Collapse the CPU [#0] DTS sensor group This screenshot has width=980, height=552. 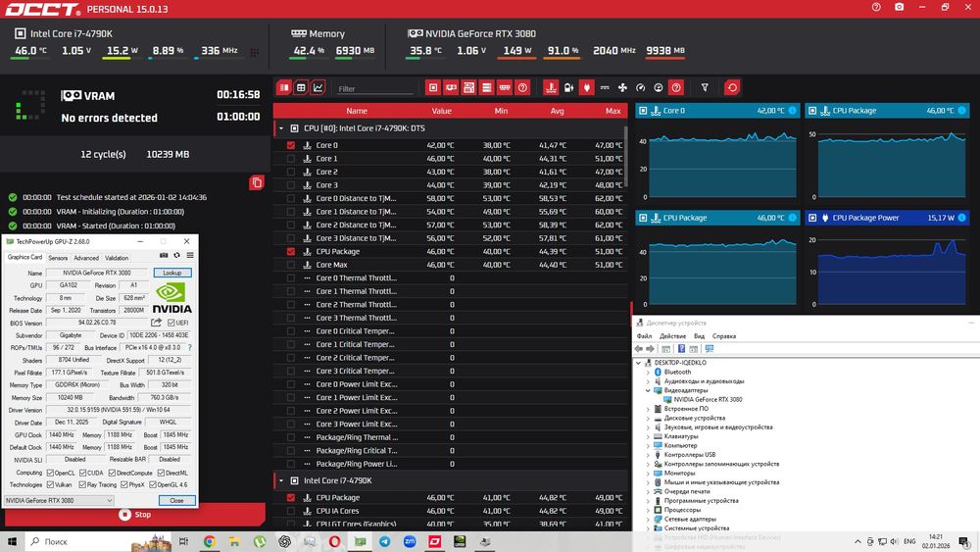click(x=281, y=128)
